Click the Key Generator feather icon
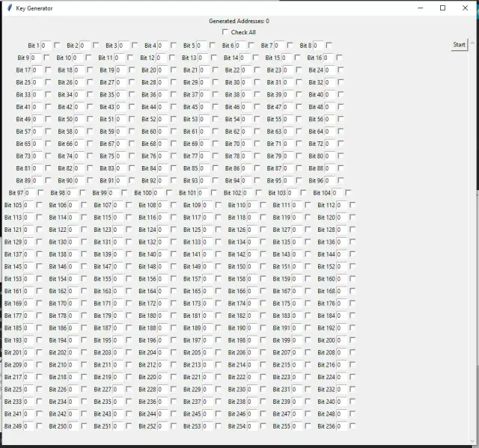This screenshot has width=479, height=448. click(x=10, y=8)
